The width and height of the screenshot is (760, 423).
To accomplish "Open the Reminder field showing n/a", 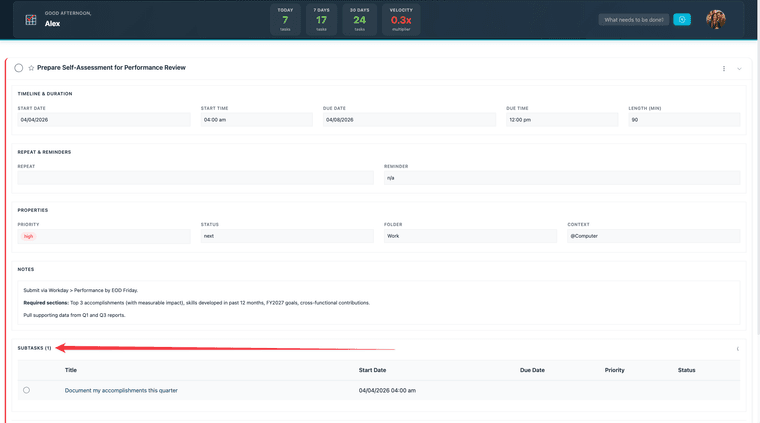I will tap(562, 178).
